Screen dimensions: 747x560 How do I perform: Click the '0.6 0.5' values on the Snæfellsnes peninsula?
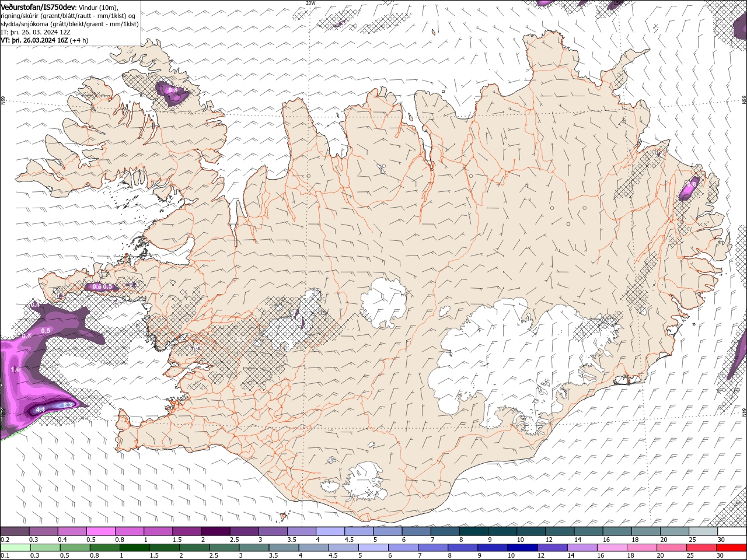click(x=102, y=287)
